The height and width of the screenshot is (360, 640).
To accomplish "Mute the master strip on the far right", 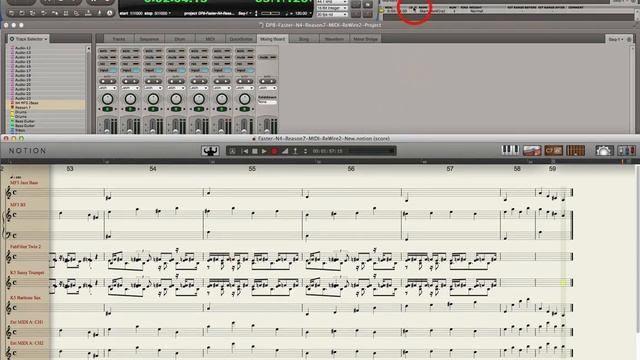I will point(267,57).
